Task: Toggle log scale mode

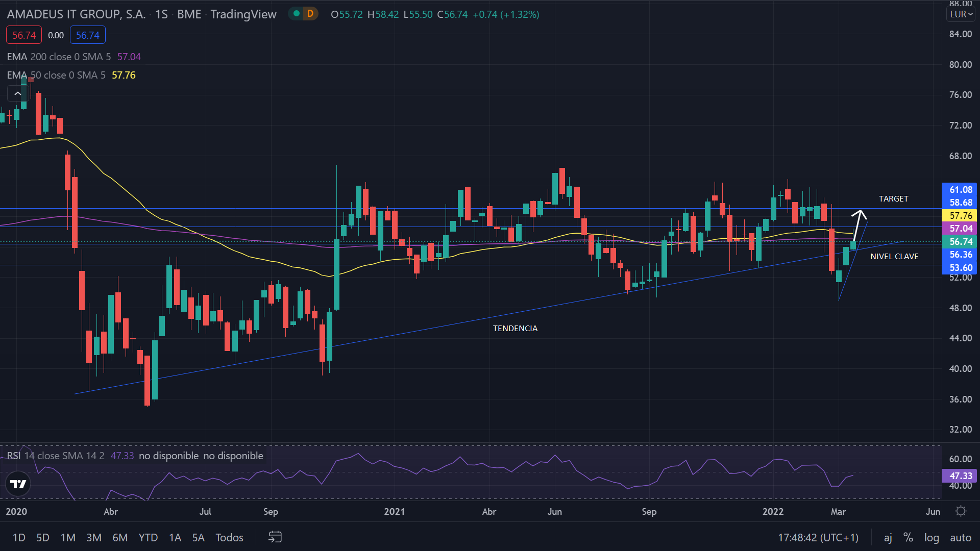Action: (931, 537)
